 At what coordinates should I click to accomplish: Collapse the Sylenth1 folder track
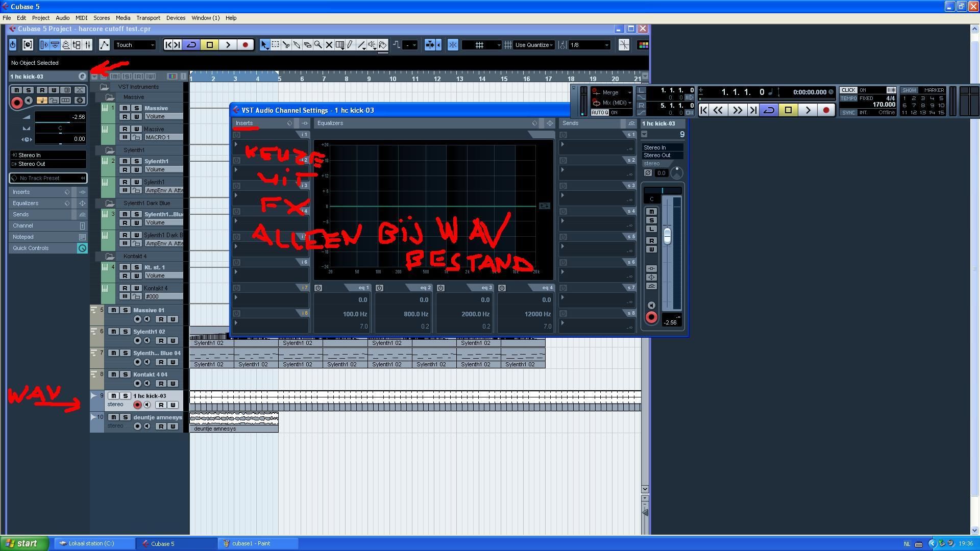tap(110, 150)
